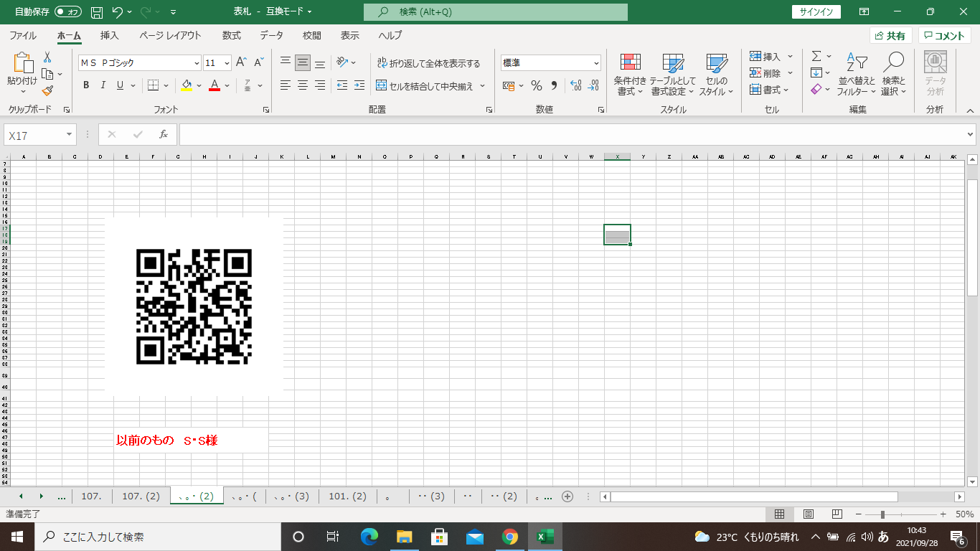Toggle Bold formatting
Viewport: 980px width, 551px height.
[x=86, y=85]
